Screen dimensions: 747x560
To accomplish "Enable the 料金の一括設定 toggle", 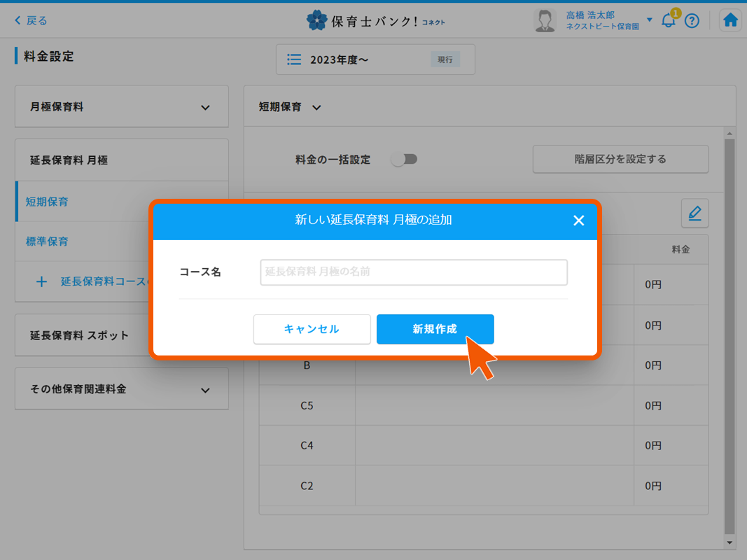I will coord(404,159).
